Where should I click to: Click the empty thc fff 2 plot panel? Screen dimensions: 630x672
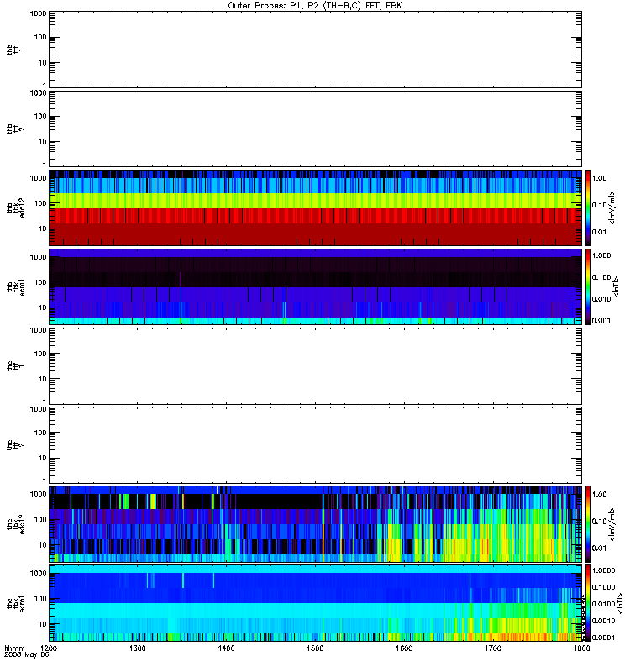(316, 445)
